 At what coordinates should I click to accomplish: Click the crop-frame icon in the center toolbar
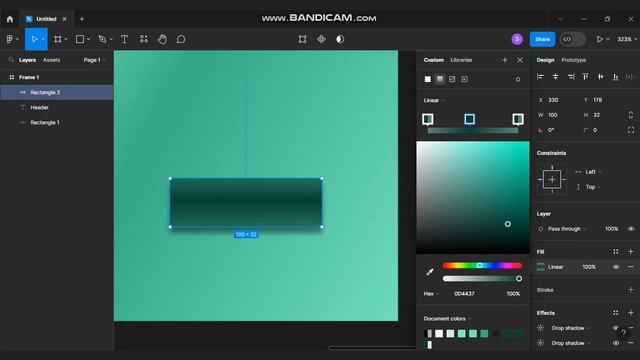click(x=302, y=39)
